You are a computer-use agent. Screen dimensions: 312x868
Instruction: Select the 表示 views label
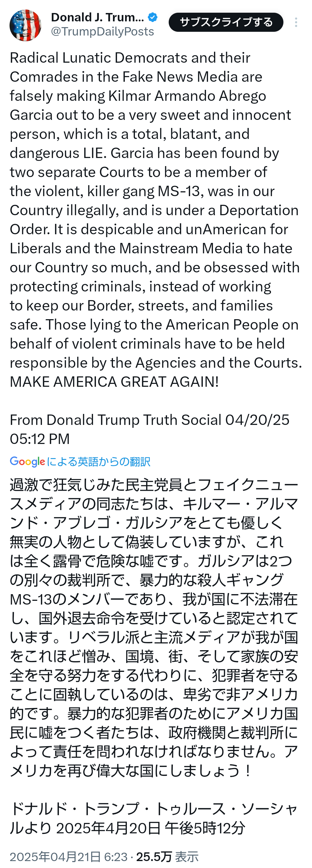pyautogui.click(x=187, y=856)
